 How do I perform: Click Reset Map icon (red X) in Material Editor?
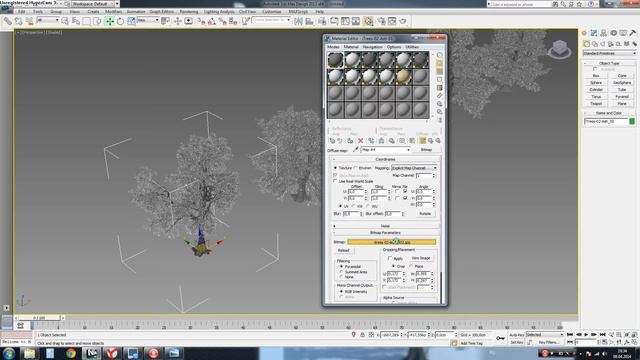(x=360, y=141)
